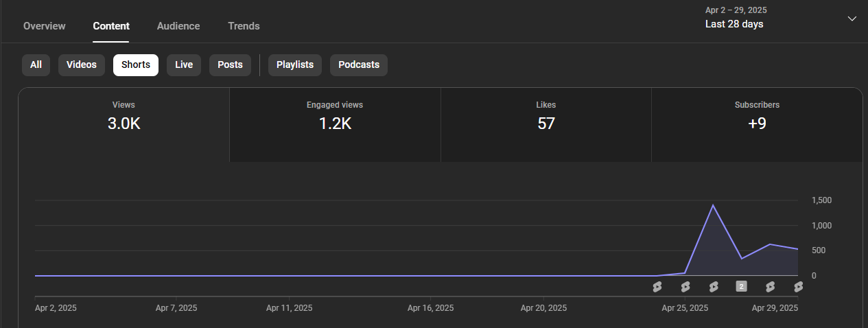
Task: Click the date range chevron arrow
Action: (852, 19)
